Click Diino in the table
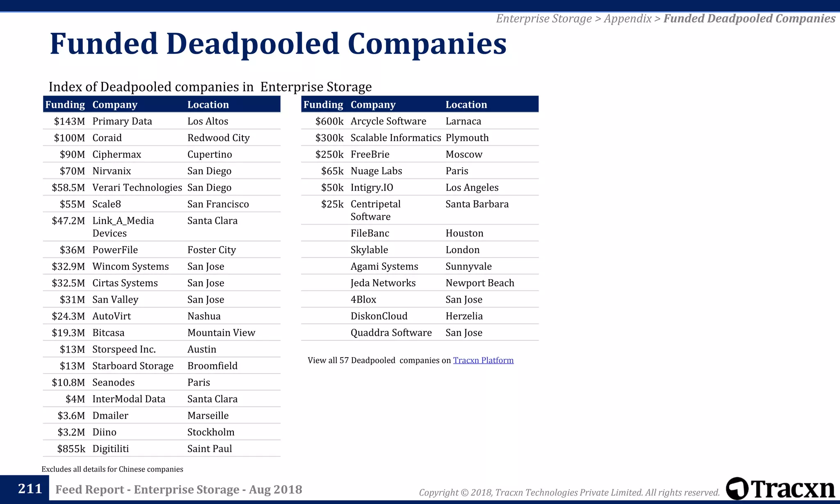840x504 pixels. click(x=105, y=432)
